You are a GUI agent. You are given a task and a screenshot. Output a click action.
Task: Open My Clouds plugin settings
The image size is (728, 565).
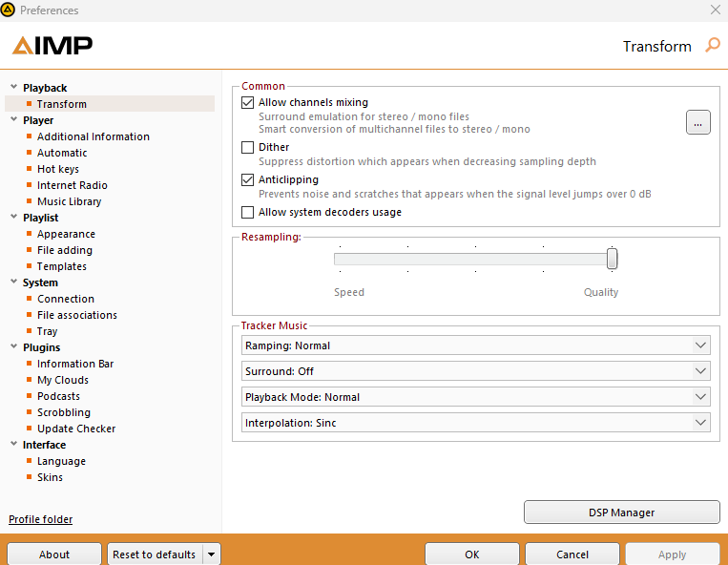click(x=63, y=380)
